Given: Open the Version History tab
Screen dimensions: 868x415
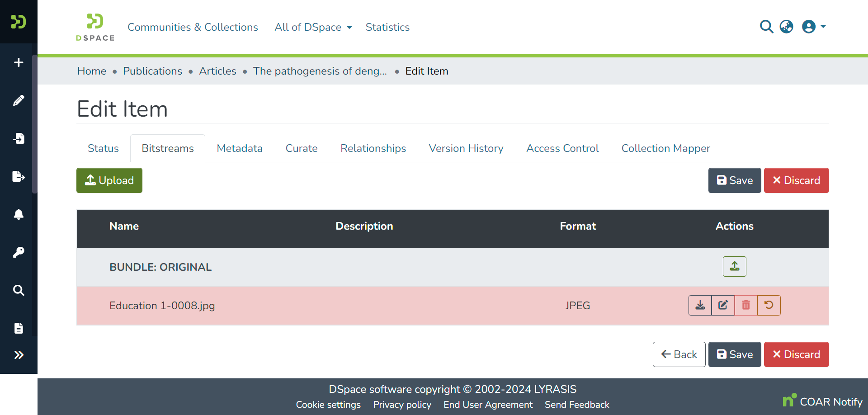Looking at the screenshot, I should click(466, 148).
